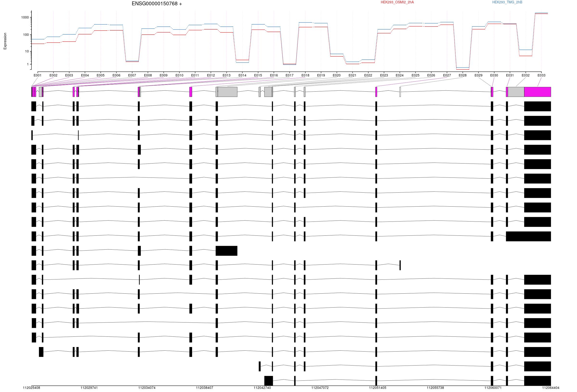Click exon label E005
The height and width of the screenshot is (392, 577).
(x=100, y=75)
